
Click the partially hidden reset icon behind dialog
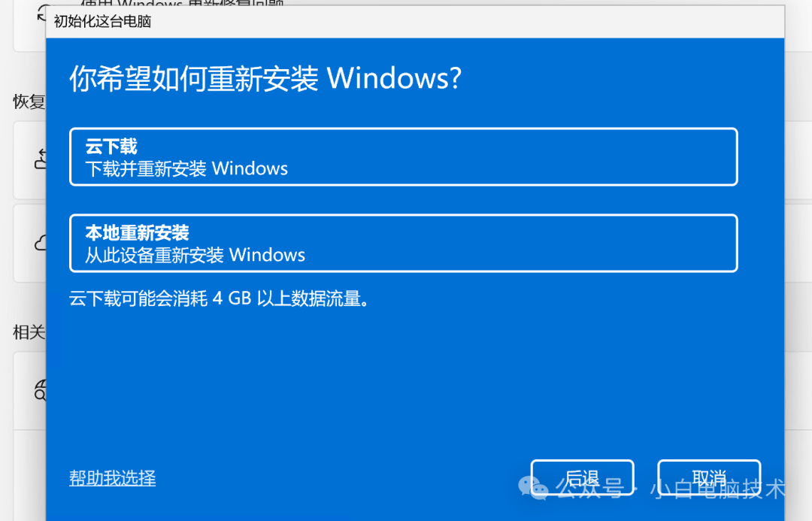coord(41,14)
